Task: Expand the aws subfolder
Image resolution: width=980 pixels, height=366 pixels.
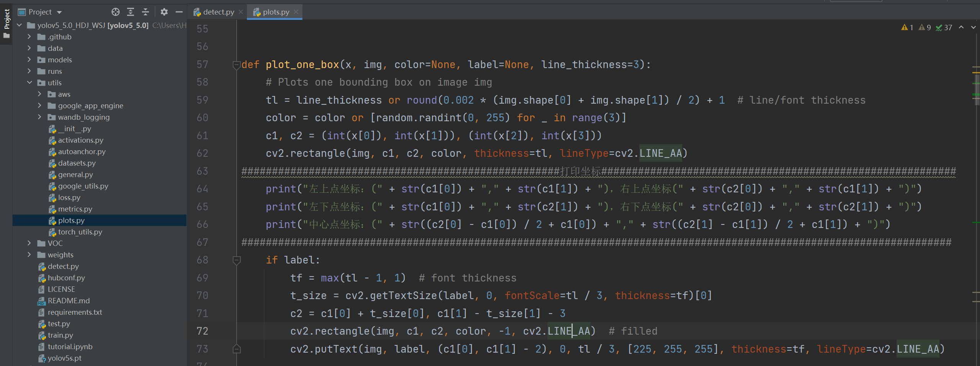Action: 39,94
